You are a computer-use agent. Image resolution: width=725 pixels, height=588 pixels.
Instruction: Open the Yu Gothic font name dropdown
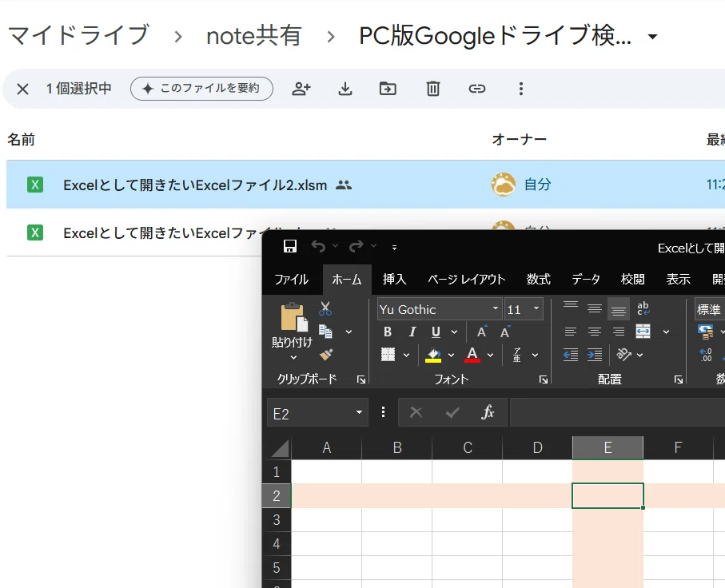click(x=496, y=308)
